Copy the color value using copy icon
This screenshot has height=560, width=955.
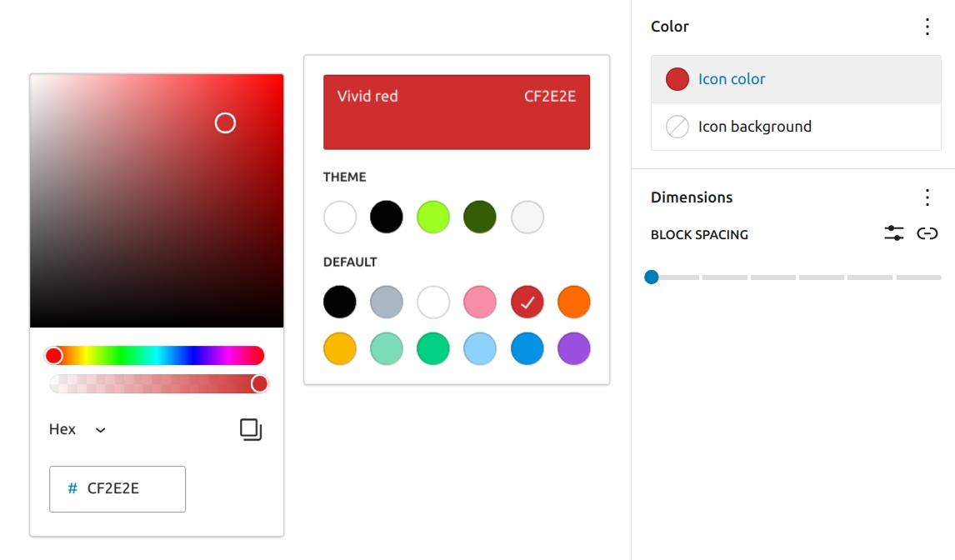(x=251, y=429)
